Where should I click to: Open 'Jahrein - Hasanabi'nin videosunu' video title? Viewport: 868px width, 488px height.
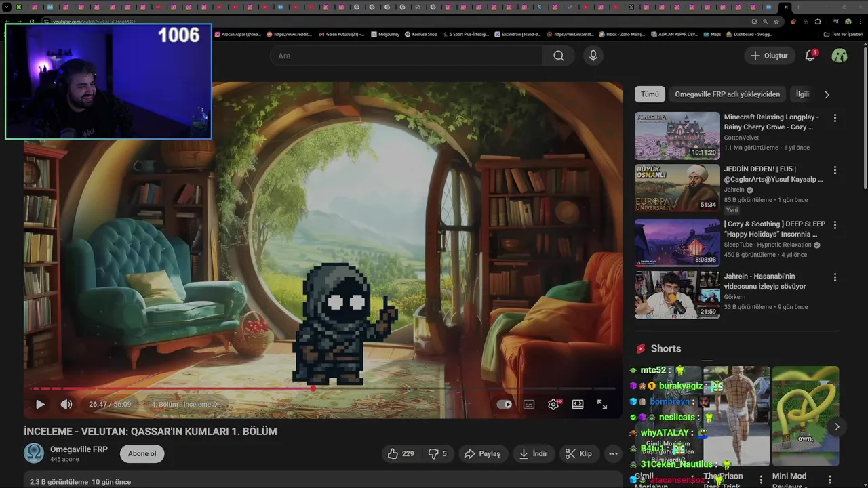pyautogui.click(x=765, y=281)
